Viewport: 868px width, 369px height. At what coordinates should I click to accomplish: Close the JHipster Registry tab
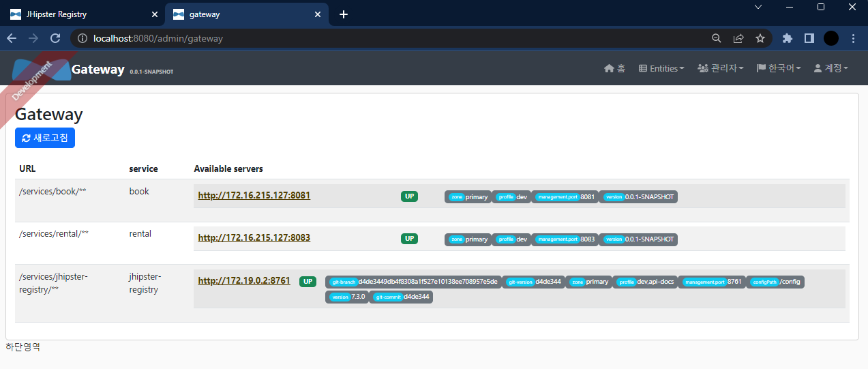[x=153, y=14]
